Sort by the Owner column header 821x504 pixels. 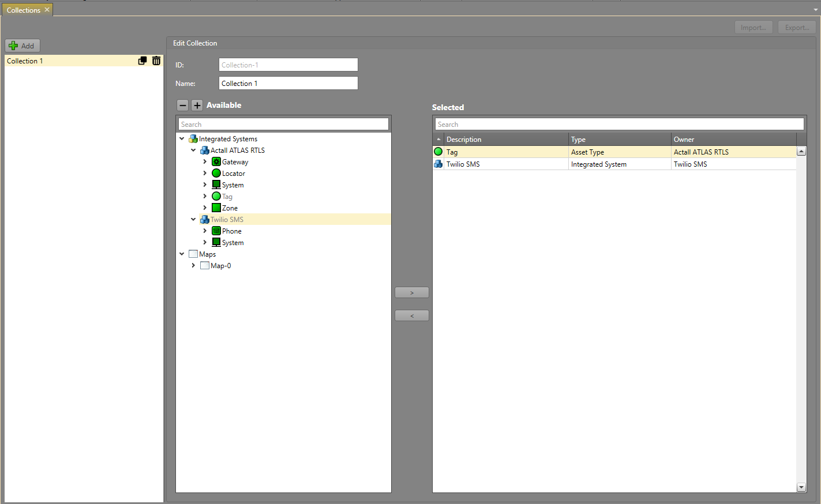click(733, 140)
